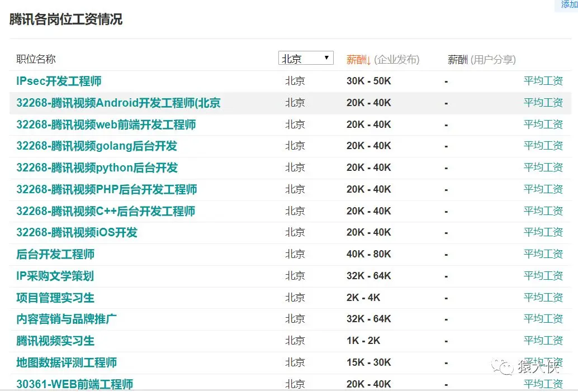Screen dimensions: 578x392
Task: Open 32268-腾讯视频web前端开发工程师 link
Action: click(x=106, y=125)
